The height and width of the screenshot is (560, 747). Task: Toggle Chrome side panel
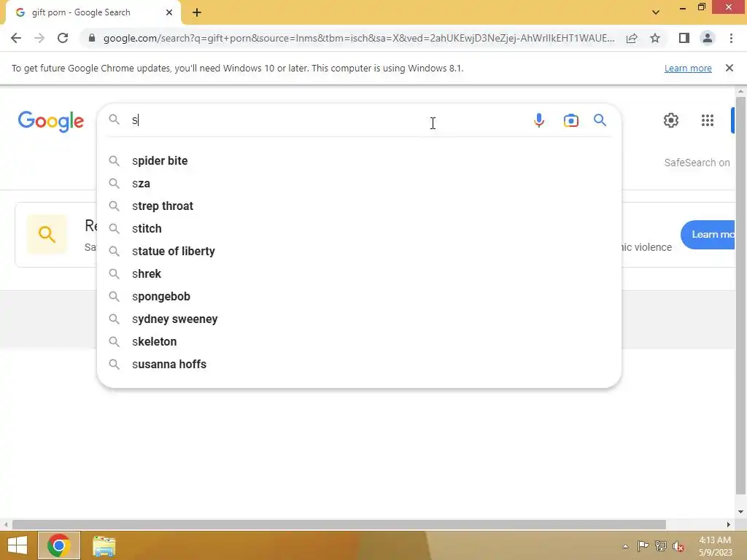point(684,38)
